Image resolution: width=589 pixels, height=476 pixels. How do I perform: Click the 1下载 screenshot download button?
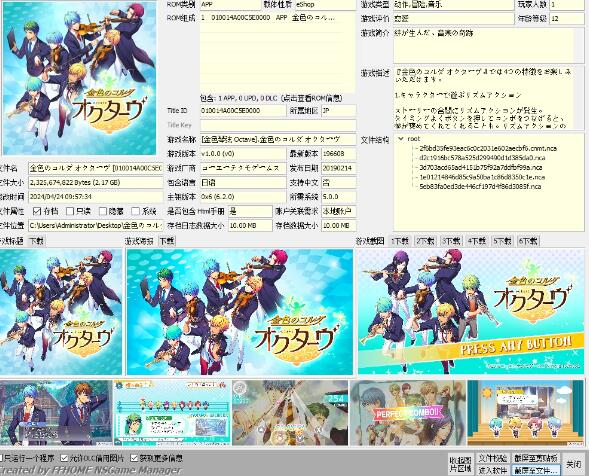(399, 241)
